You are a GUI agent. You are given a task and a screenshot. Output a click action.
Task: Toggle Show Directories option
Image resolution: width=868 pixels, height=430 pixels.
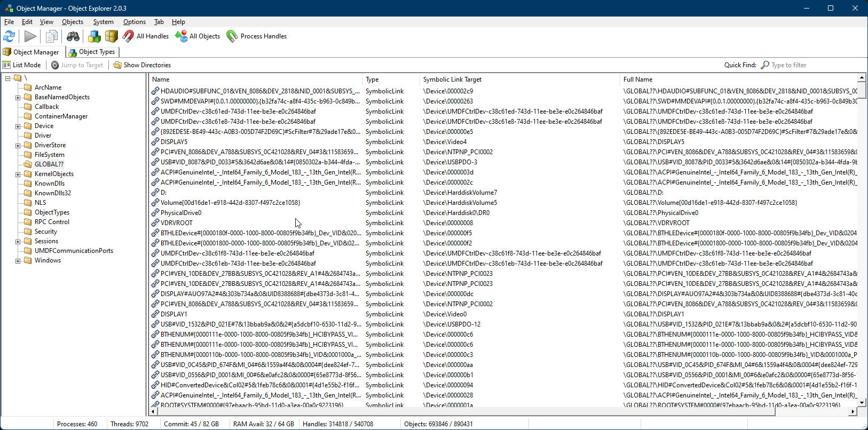tap(142, 65)
